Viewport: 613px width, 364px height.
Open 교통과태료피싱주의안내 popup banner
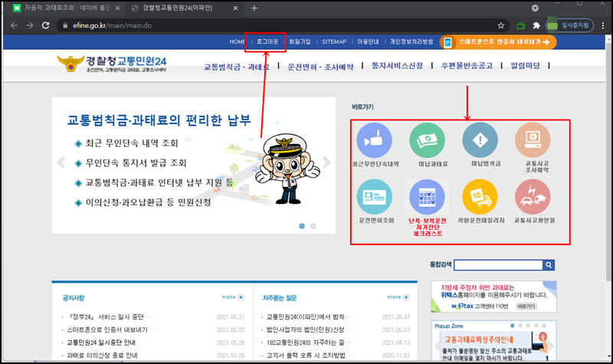[493, 346]
